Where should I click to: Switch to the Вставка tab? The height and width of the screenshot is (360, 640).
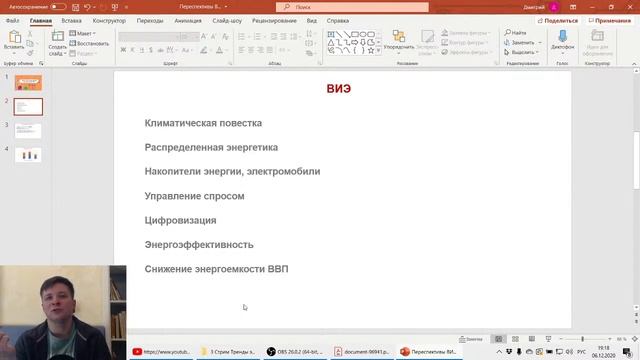(71, 20)
